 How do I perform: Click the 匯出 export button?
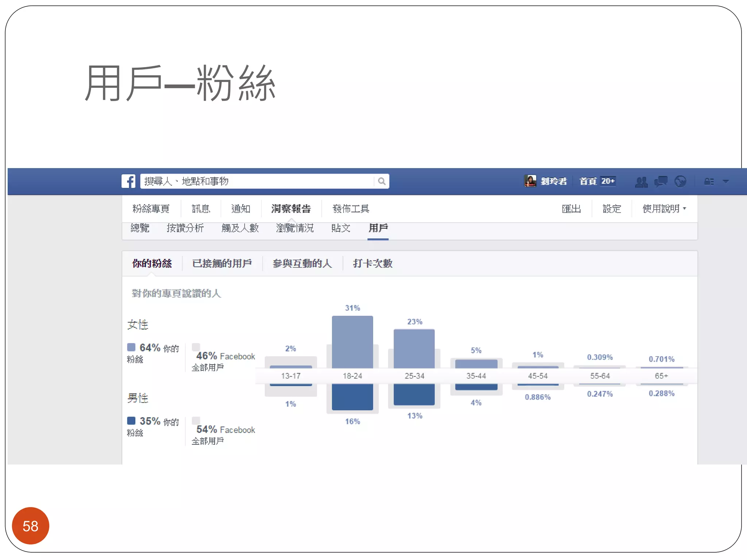(571, 209)
